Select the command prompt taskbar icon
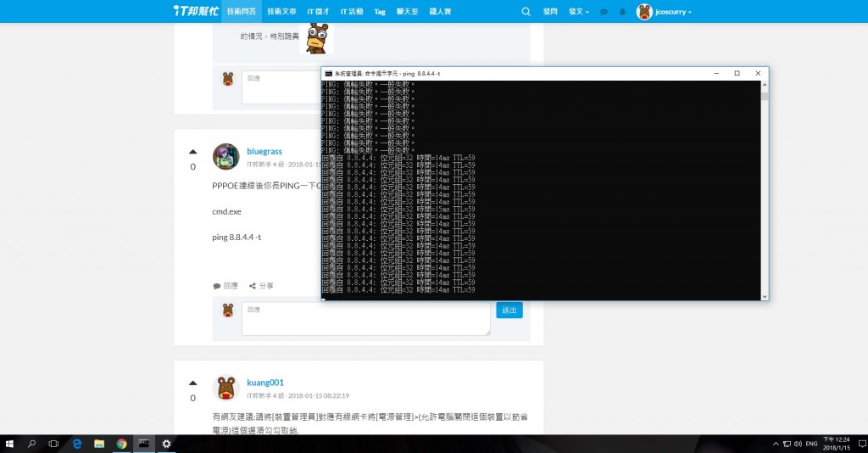Viewport: 868px width, 453px height. pos(144,444)
